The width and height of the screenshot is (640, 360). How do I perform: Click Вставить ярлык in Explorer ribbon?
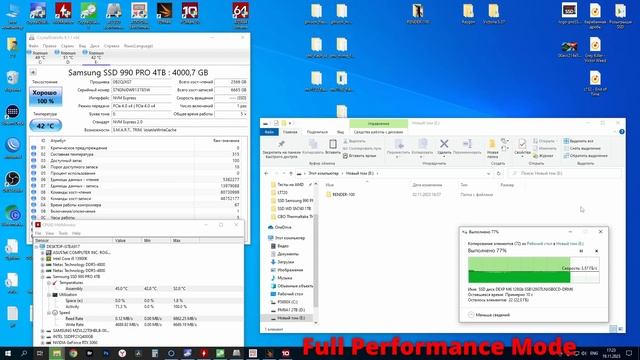point(359,156)
